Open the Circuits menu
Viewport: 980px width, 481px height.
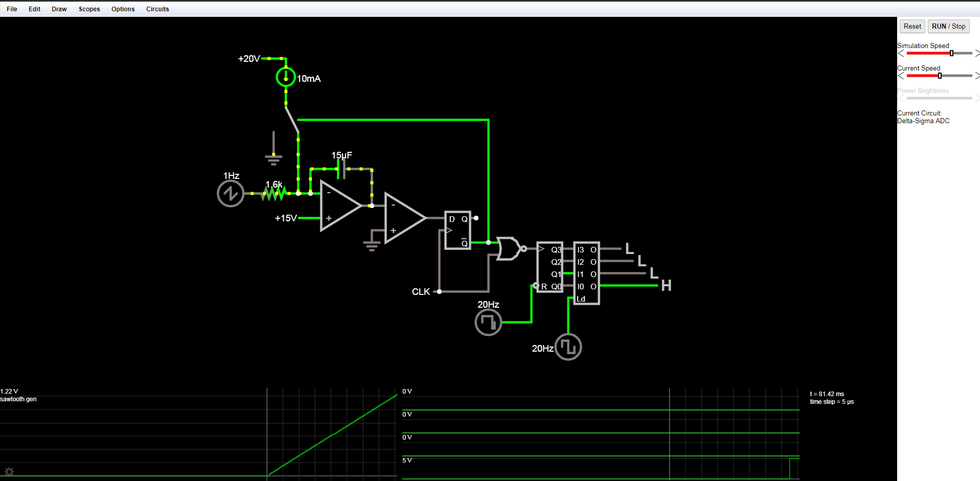157,9
